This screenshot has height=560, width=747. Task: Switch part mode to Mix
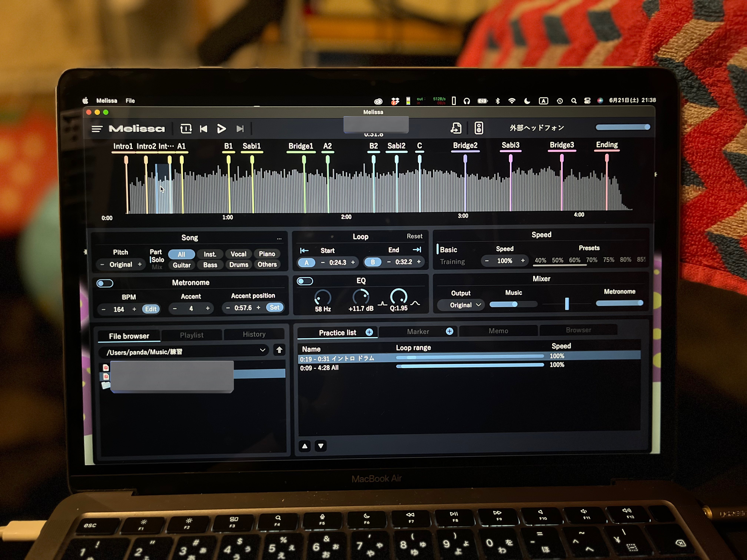(x=157, y=267)
